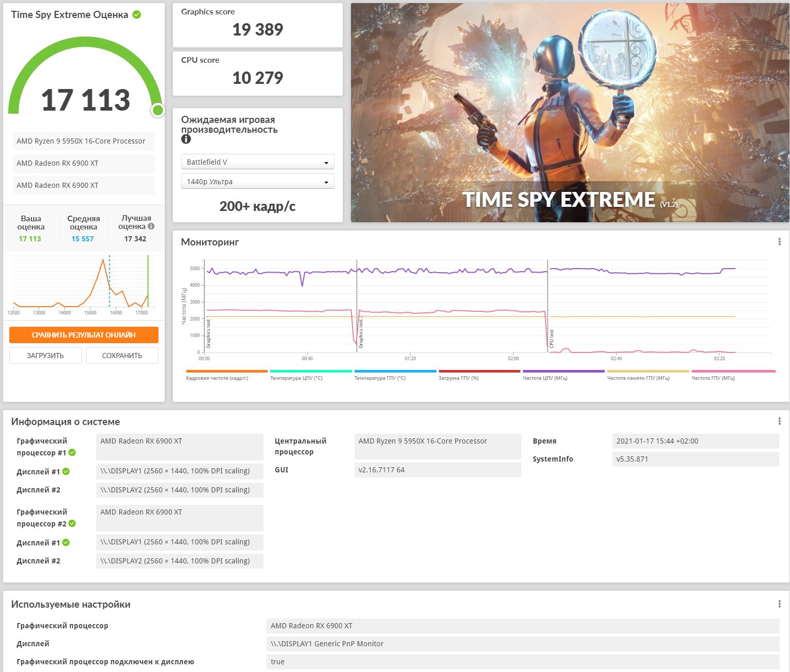
Task: Click the 200+ кадр/с estimate
Action: [257, 206]
